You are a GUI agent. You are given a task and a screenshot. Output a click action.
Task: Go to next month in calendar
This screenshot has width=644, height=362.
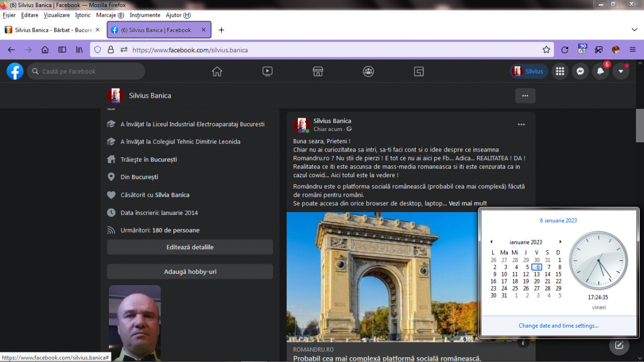(x=560, y=242)
